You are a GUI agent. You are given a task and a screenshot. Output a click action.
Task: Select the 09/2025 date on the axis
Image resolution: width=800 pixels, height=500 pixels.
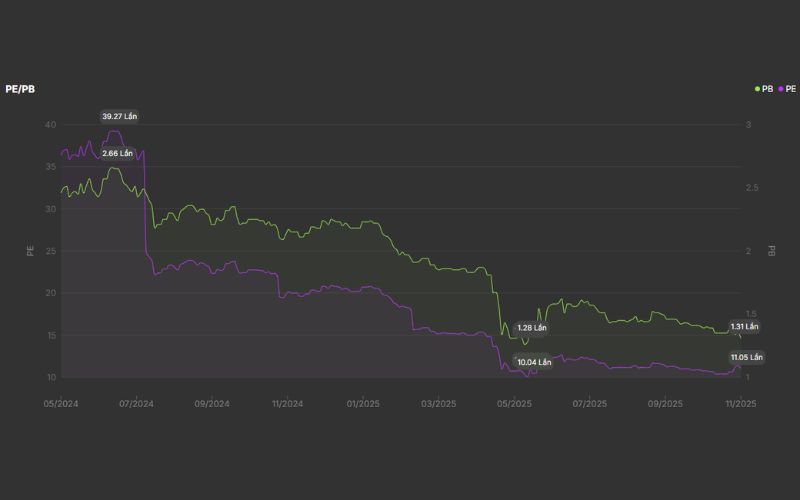click(665, 404)
